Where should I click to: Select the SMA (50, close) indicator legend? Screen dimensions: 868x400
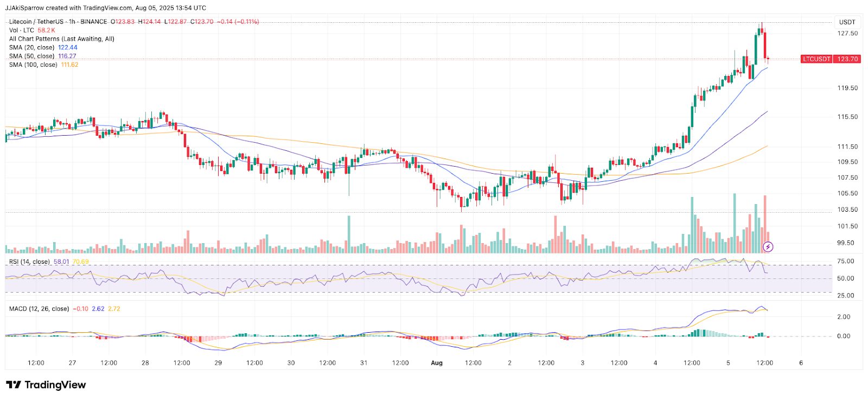pyautogui.click(x=32, y=56)
